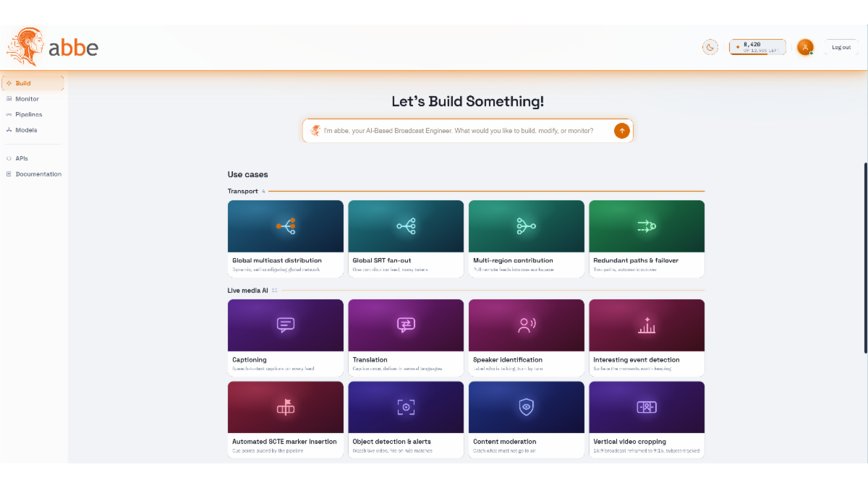Click the Transport section heading
Screen dimensions: 868x488
(x=242, y=192)
